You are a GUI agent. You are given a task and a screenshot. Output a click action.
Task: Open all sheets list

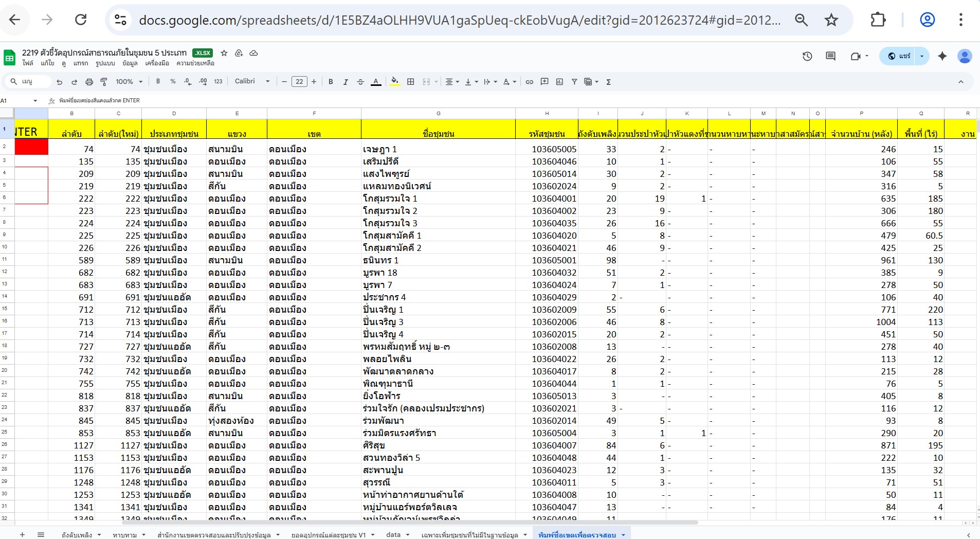click(41, 535)
